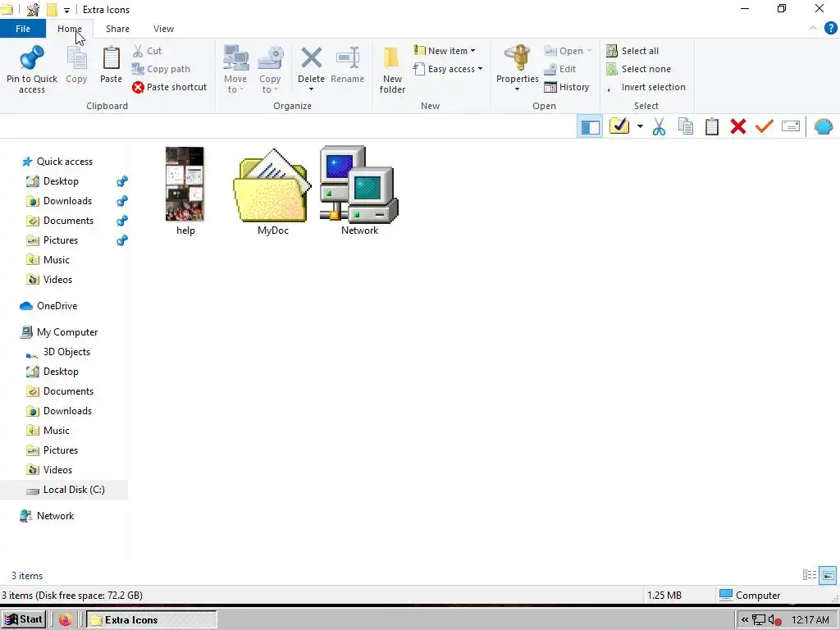Viewport: 840px width, 630px height.
Task: Open the dropdown arrow under Properties
Action: (x=517, y=89)
